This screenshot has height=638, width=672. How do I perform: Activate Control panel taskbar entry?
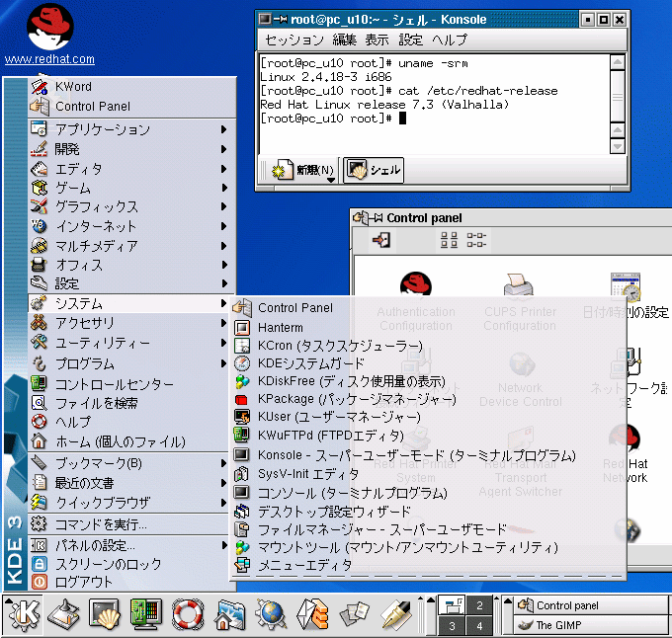click(x=591, y=605)
